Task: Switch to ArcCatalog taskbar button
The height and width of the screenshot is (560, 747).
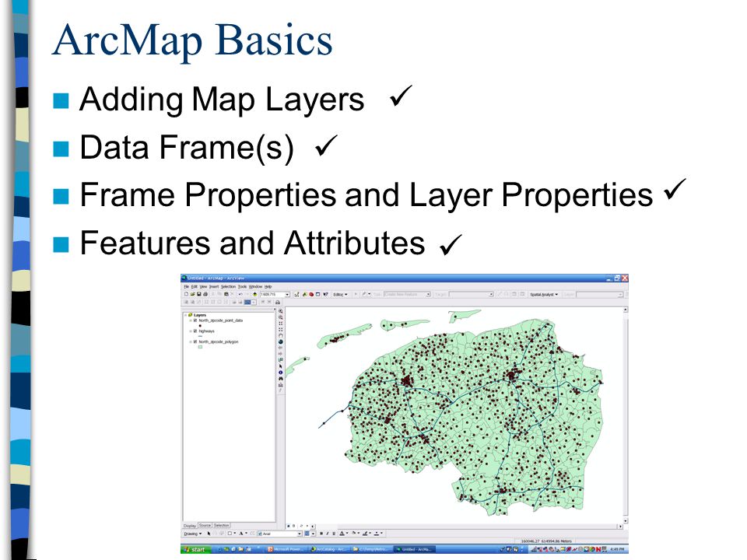Action: click(x=328, y=550)
